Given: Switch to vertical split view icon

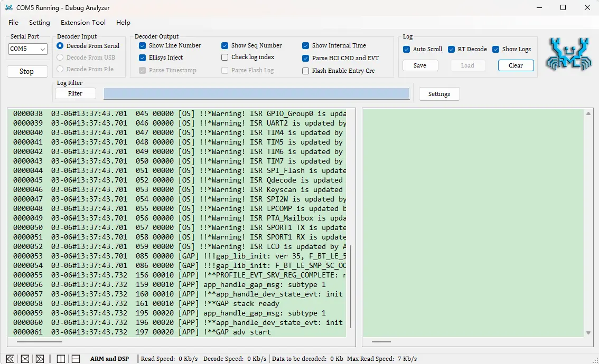Looking at the screenshot, I should pos(61,359).
